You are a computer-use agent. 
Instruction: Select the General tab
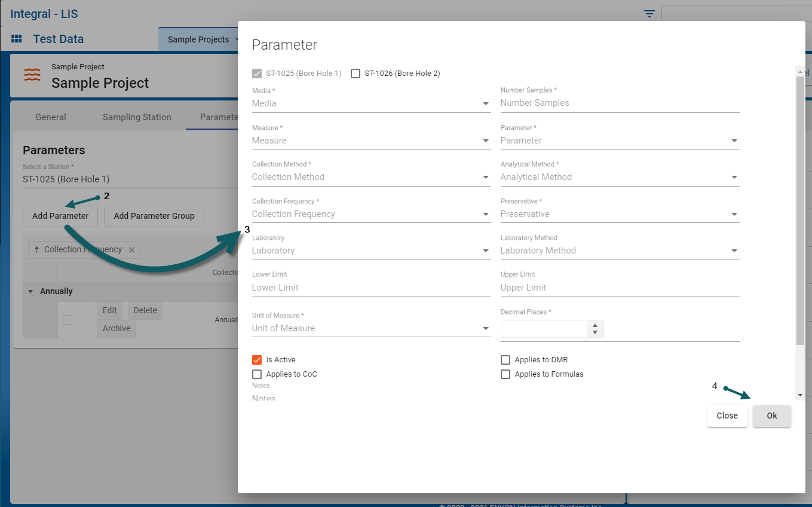[51, 117]
